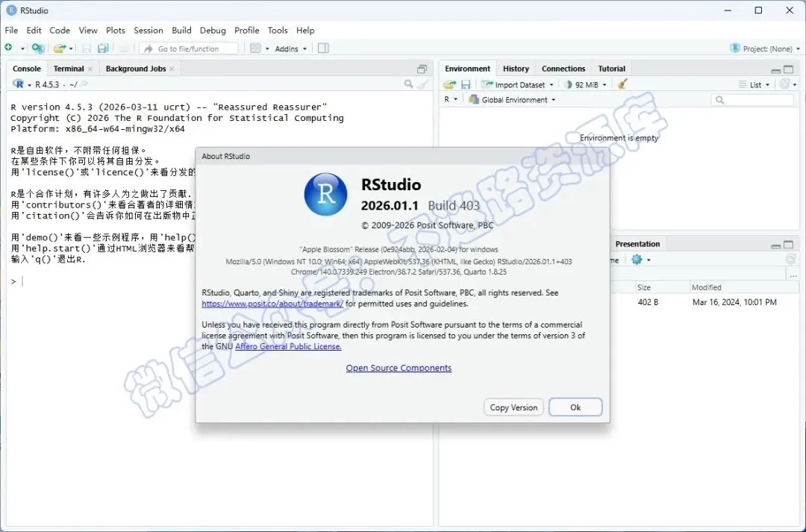Open the New File dropdown arrow

[22, 48]
